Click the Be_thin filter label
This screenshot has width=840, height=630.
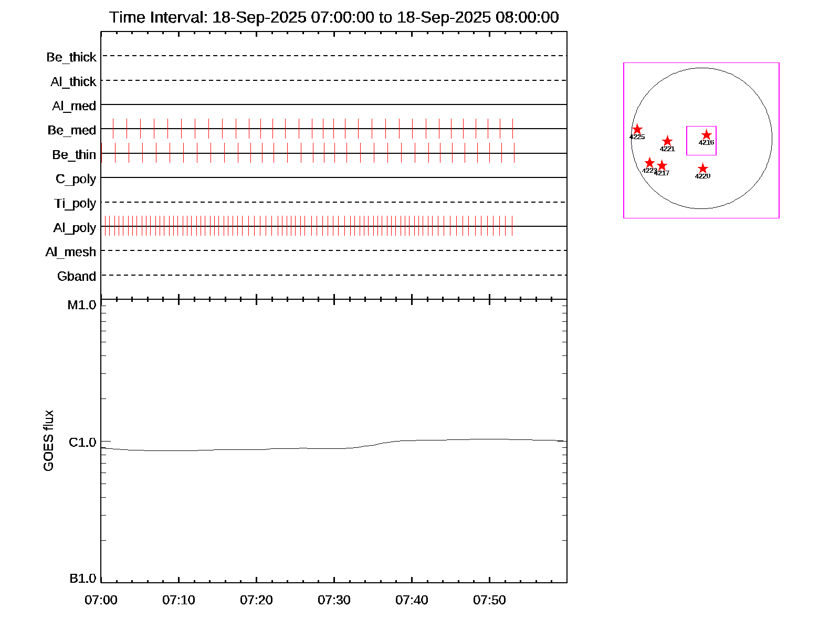pyautogui.click(x=74, y=155)
